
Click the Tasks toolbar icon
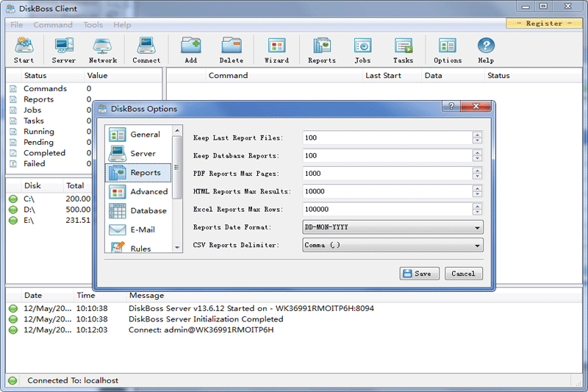(403, 50)
